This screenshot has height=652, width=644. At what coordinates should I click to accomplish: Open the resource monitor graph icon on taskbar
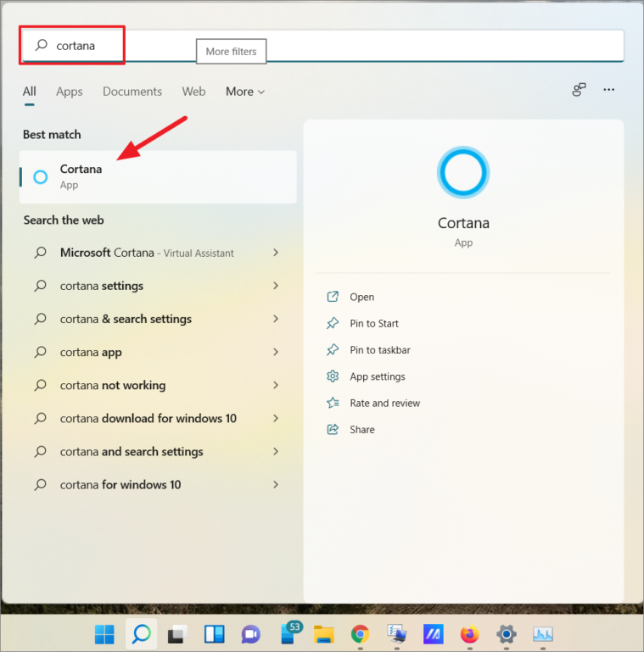(543, 634)
